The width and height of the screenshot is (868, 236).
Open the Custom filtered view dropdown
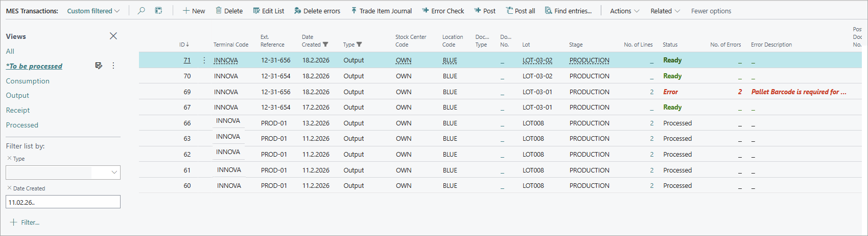93,11
